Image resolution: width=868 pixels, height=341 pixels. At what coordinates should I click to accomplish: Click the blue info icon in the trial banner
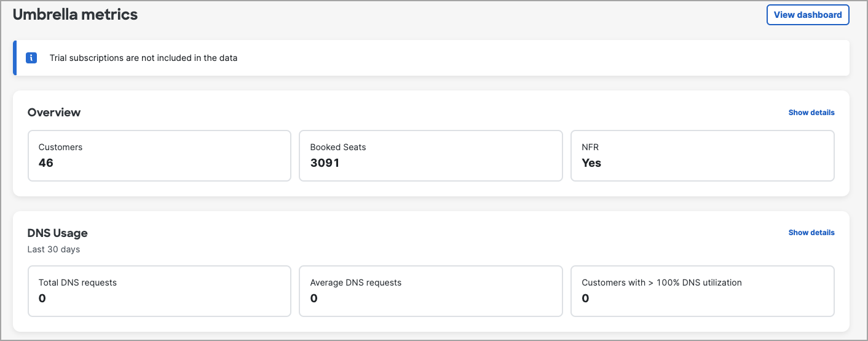tap(31, 58)
